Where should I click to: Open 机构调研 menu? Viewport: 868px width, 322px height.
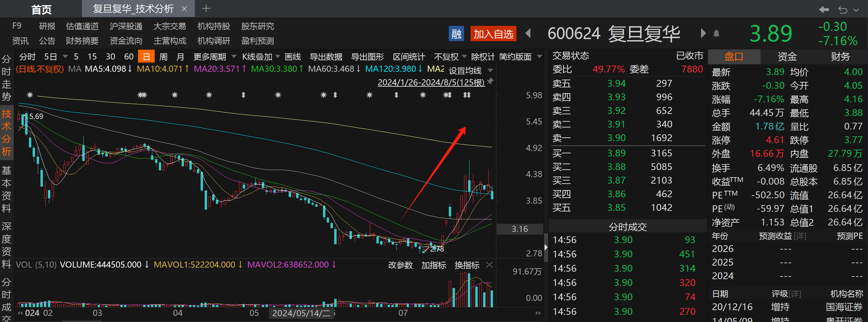click(214, 41)
